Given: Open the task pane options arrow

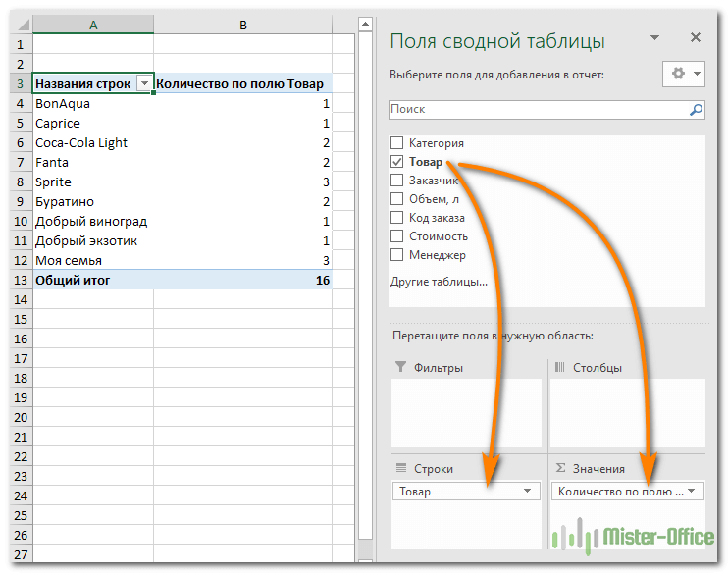Looking at the screenshot, I should 654,37.
